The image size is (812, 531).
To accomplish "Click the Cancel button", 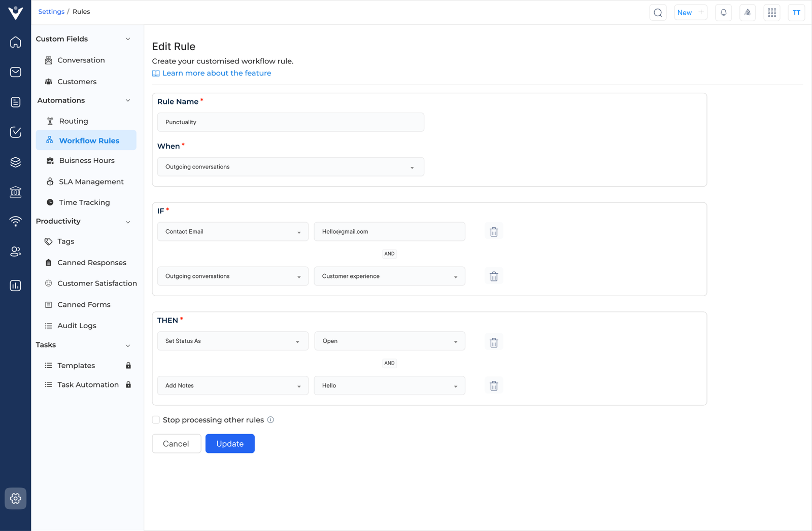I will [x=176, y=444].
